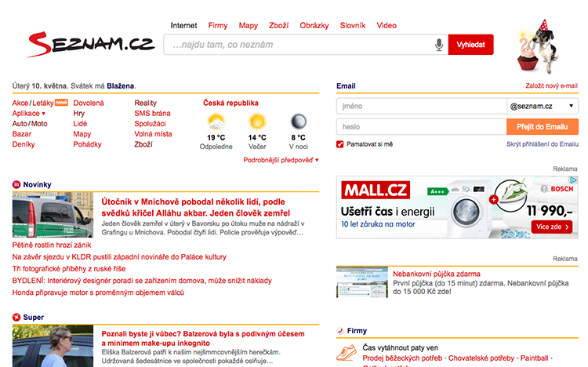Select the Internet search tab
Viewport: 588px width, 367px height.
[x=183, y=26]
